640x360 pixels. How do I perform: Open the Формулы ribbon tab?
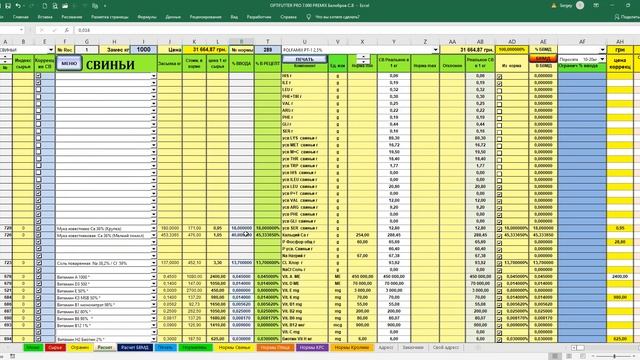coord(147,17)
